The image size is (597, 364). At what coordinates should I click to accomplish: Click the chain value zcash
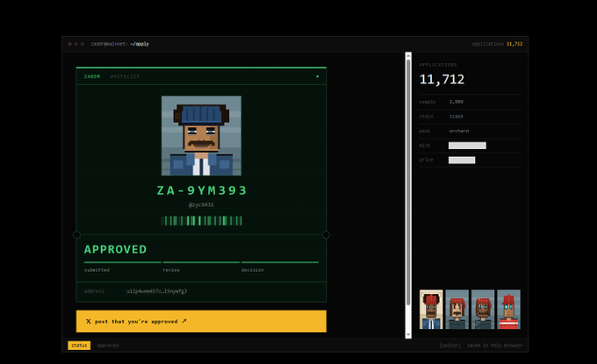click(x=457, y=117)
